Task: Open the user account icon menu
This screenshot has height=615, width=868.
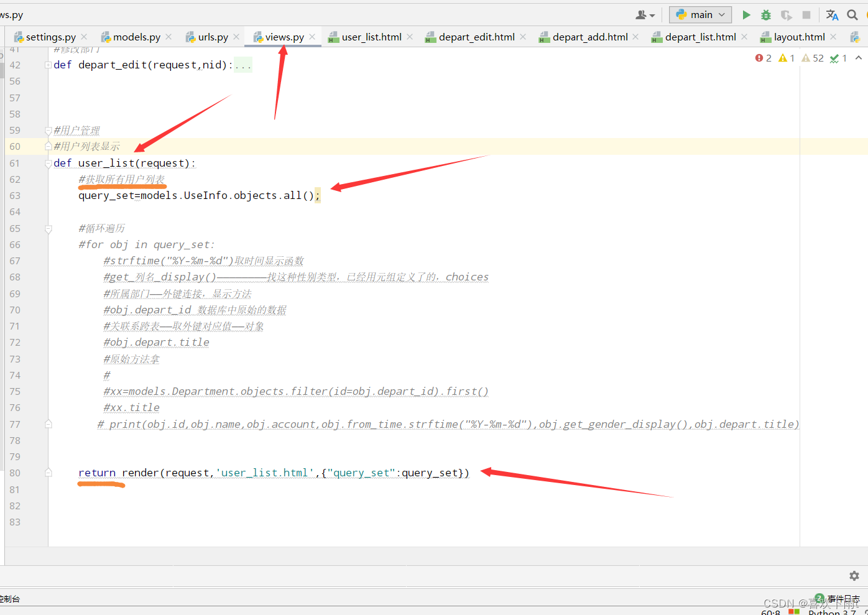Action: pyautogui.click(x=645, y=15)
